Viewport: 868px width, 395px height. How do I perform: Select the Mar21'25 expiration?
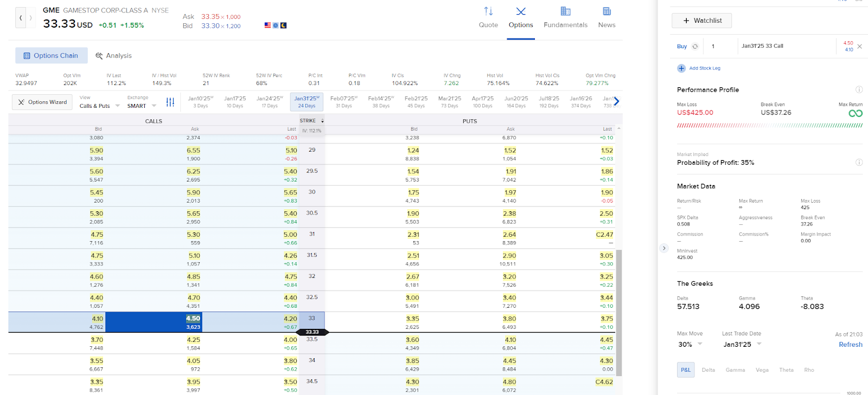pyautogui.click(x=450, y=102)
